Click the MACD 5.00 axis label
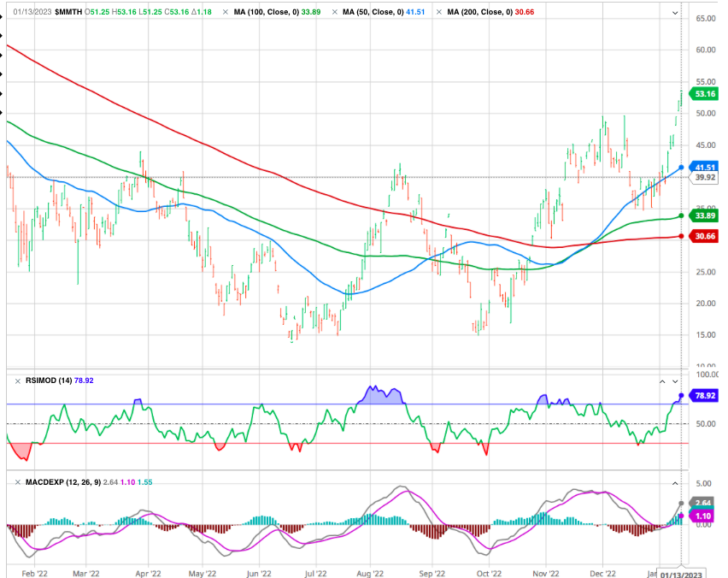Screen dimensions: 728x578 point(704,484)
